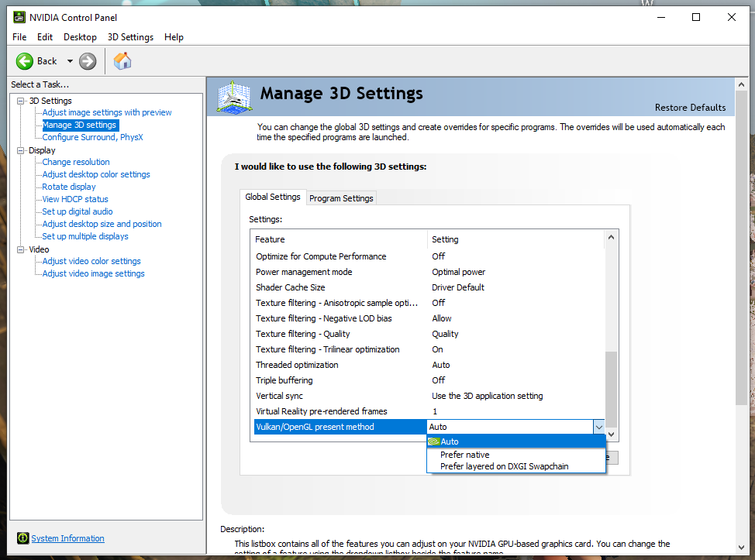755x560 pixels.
Task: Click the settings list scrollbar thumb
Action: click(611, 389)
